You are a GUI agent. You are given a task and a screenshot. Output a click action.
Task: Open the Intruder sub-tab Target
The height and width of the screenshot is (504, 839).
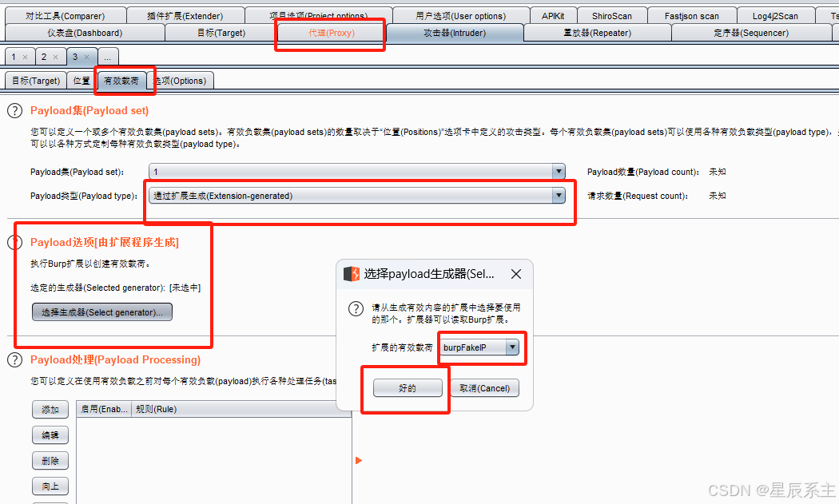click(x=36, y=80)
